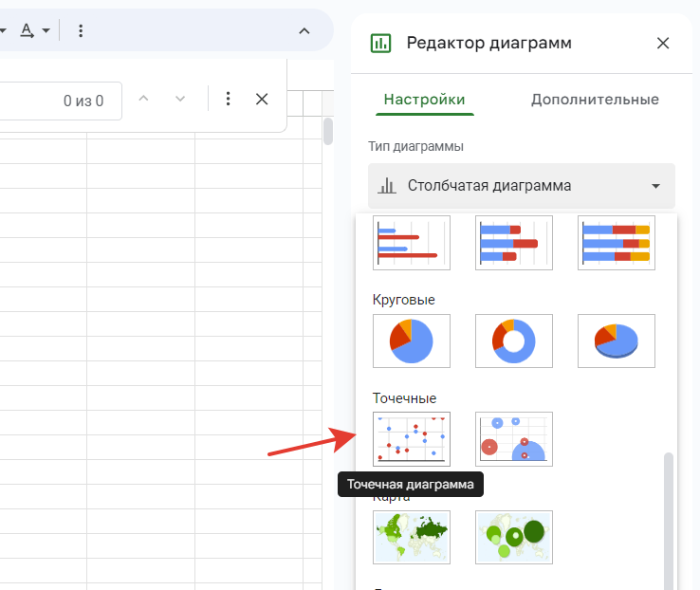Select the geo map with markers
The width and height of the screenshot is (700, 590).
[x=513, y=537]
